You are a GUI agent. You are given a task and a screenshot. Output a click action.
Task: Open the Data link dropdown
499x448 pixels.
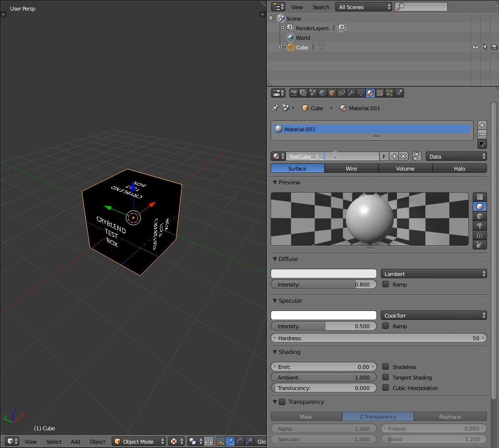pos(456,156)
